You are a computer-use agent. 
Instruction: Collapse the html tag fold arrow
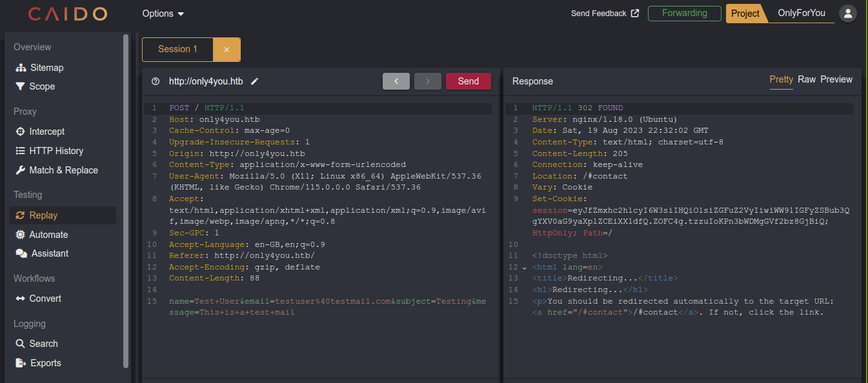point(524,268)
